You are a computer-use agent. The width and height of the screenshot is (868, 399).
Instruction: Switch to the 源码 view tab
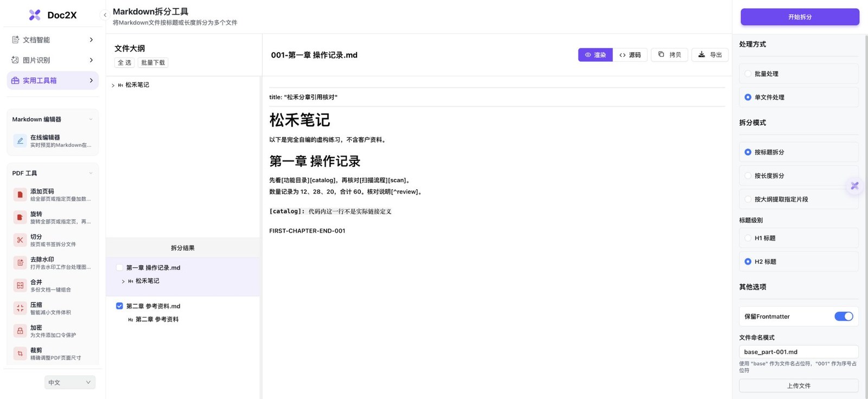tap(630, 55)
